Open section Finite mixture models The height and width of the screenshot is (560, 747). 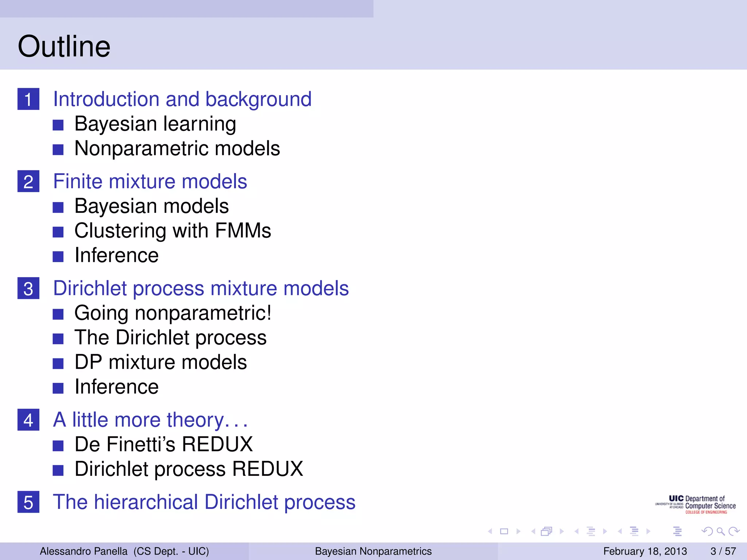pos(150,181)
